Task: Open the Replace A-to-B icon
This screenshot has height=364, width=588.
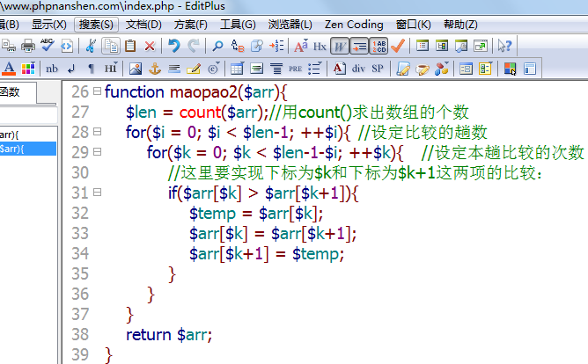Action: coord(238,46)
